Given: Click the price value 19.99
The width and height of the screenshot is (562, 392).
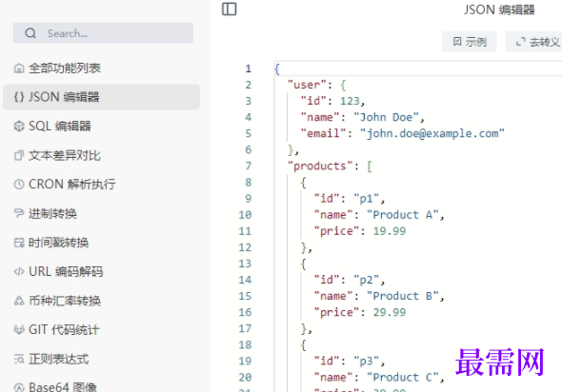Looking at the screenshot, I should [x=390, y=231].
